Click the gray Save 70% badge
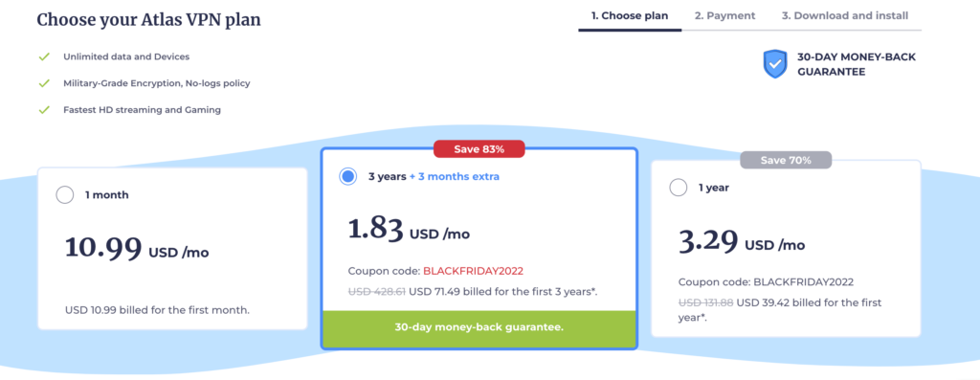 [786, 160]
